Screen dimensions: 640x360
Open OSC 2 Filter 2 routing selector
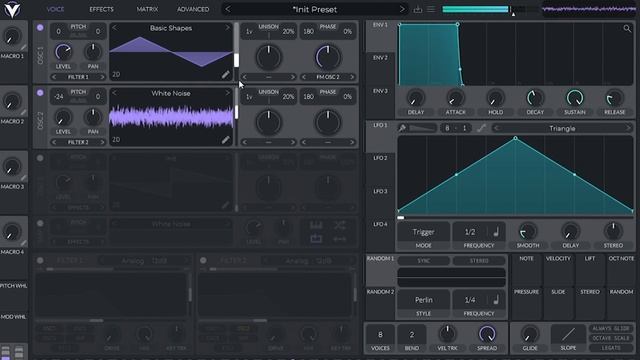coord(78,142)
